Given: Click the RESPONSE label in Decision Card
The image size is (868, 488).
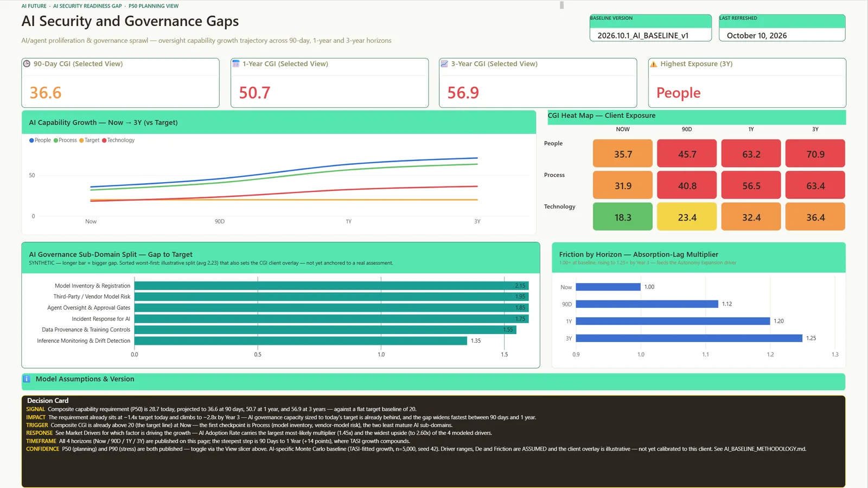Looking at the screenshot, I should coord(40,433).
